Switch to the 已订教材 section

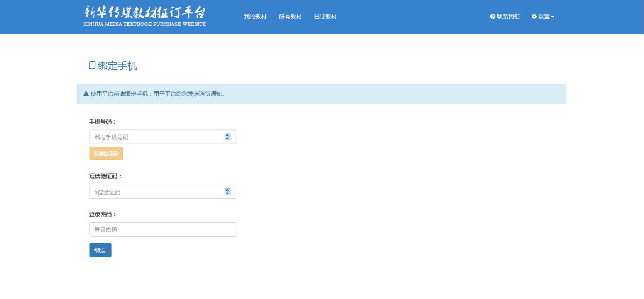pos(325,17)
